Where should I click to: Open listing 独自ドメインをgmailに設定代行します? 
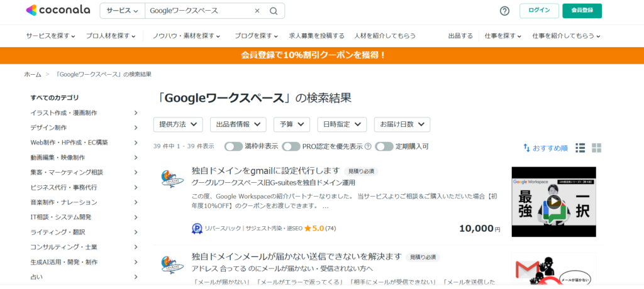(266, 171)
